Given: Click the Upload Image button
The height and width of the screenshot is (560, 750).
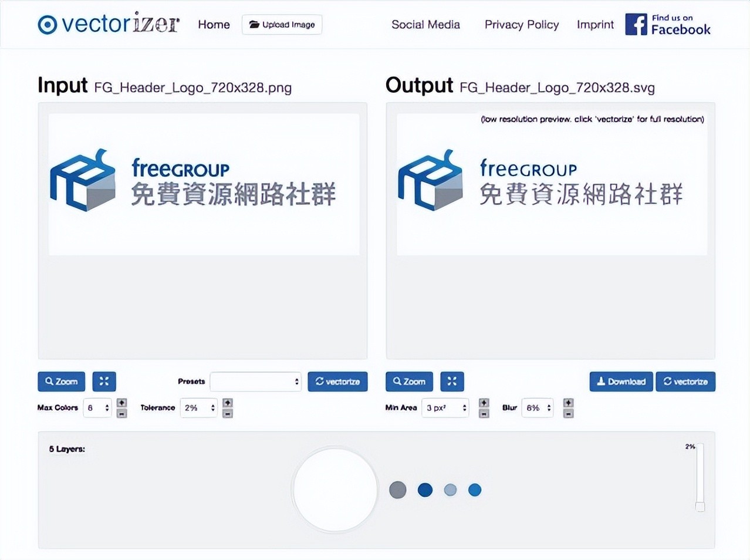Looking at the screenshot, I should [x=282, y=25].
